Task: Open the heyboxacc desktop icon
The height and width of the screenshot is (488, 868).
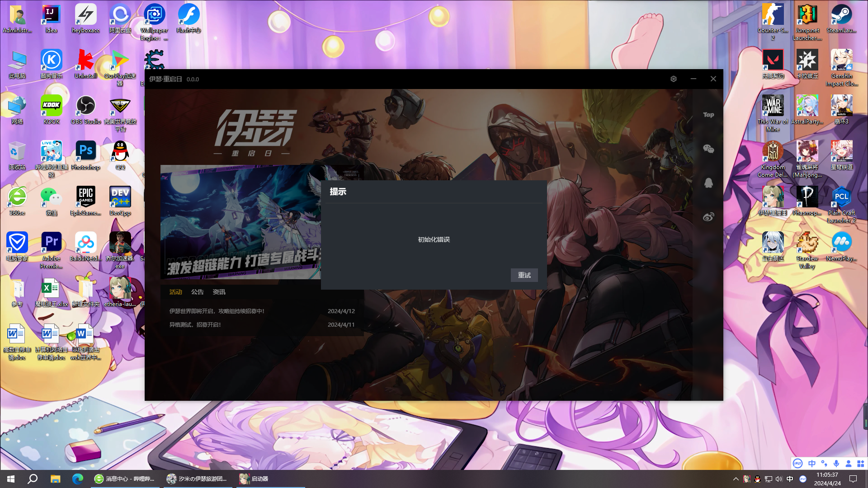Action: tap(85, 19)
